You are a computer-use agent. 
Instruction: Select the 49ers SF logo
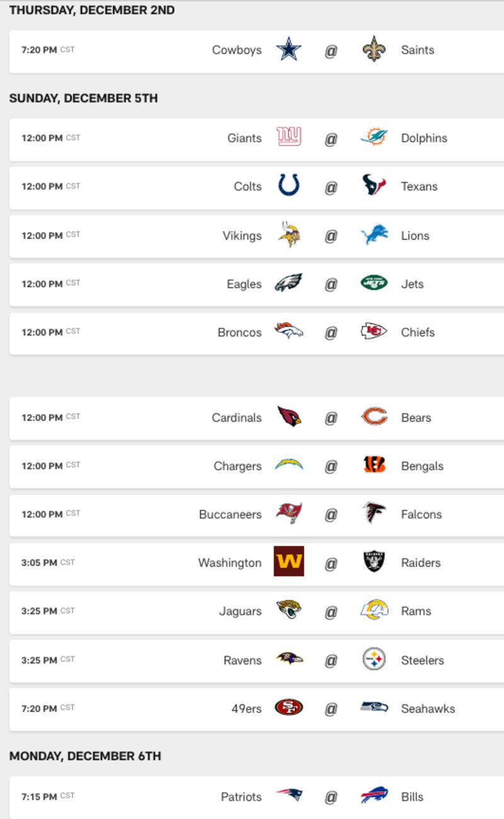coord(289,707)
